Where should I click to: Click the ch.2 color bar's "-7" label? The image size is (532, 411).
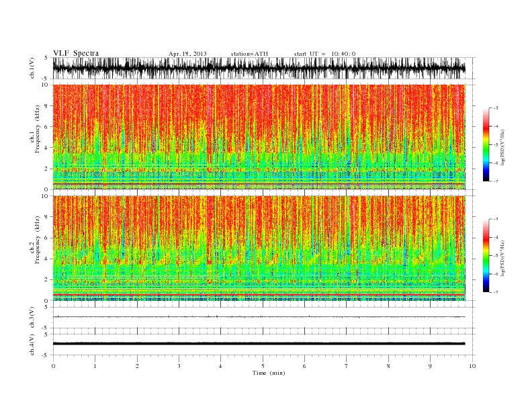pyautogui.click(x=496, y=292)
